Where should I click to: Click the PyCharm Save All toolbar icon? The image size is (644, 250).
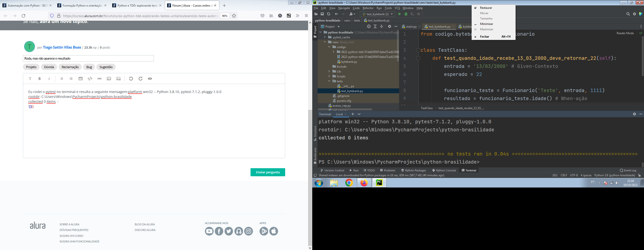click(322, 14)
